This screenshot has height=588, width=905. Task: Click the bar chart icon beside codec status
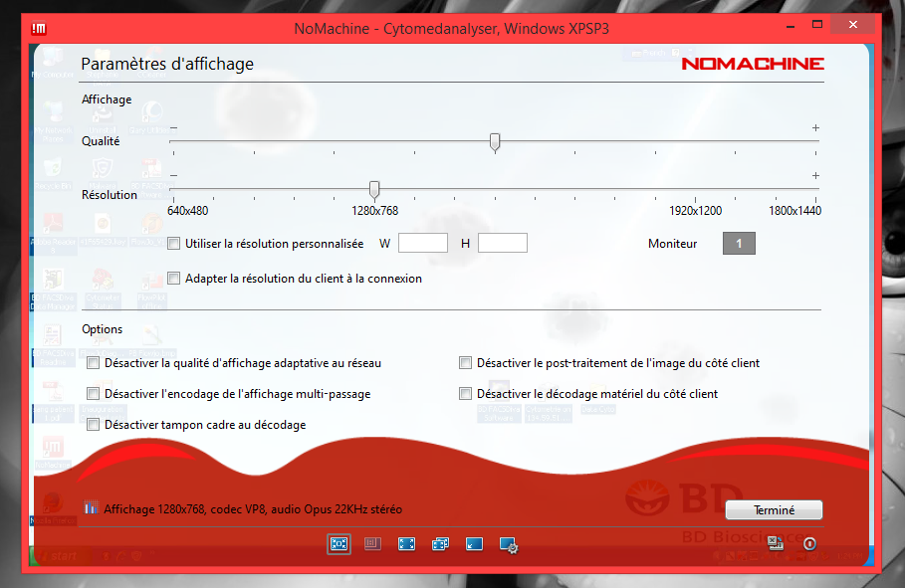click(x=91, y=507)
